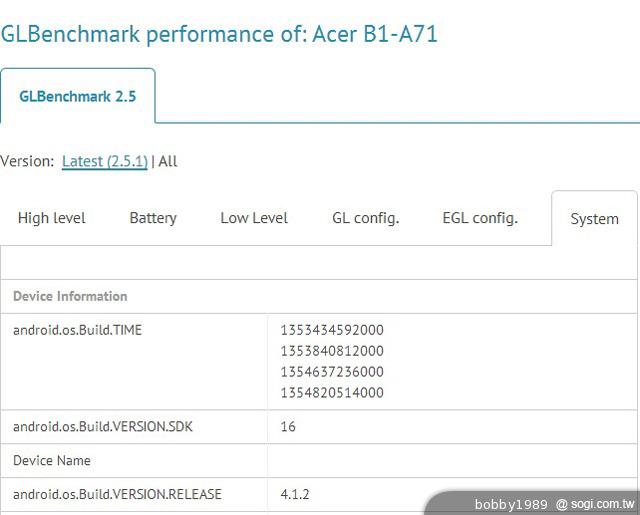Select the System tab

pyautogui.click(x=594, y=219)
